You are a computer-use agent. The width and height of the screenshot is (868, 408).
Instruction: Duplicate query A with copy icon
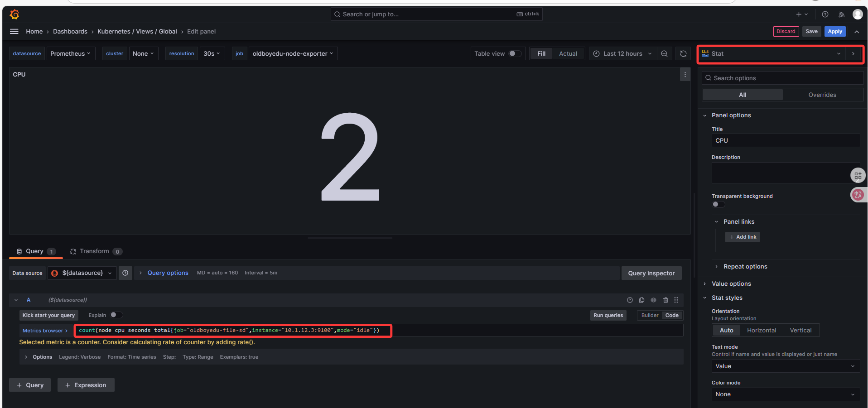point(641,300)
